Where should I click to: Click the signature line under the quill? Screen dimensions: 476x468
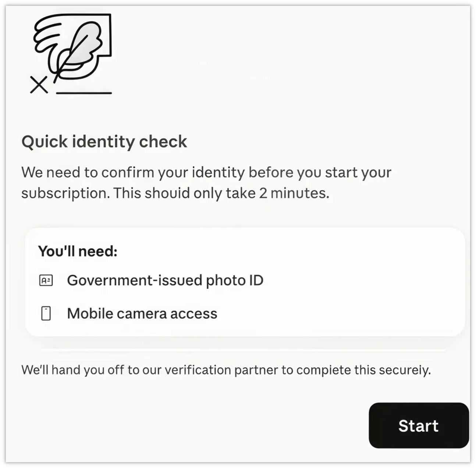[84, 93]
